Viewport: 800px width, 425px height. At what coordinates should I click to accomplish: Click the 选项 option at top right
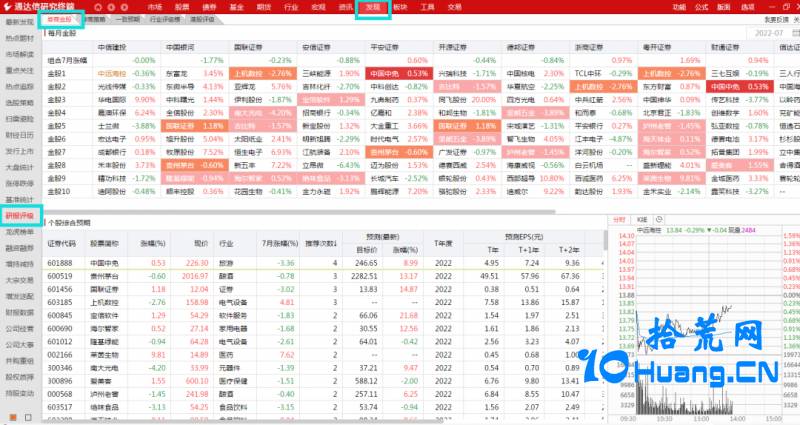pos(747,7)
